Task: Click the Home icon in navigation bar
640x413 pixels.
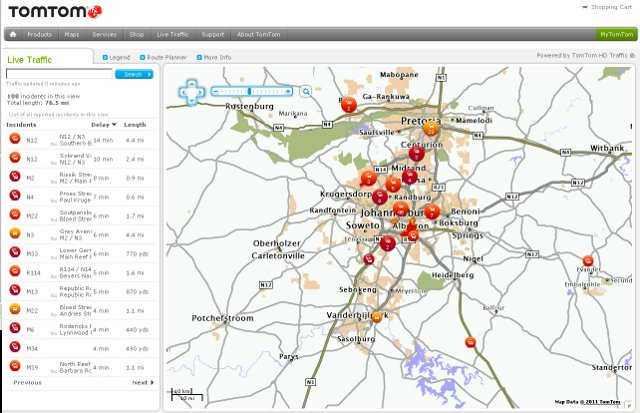Action: pyautogui.click(x=13, y=34)
